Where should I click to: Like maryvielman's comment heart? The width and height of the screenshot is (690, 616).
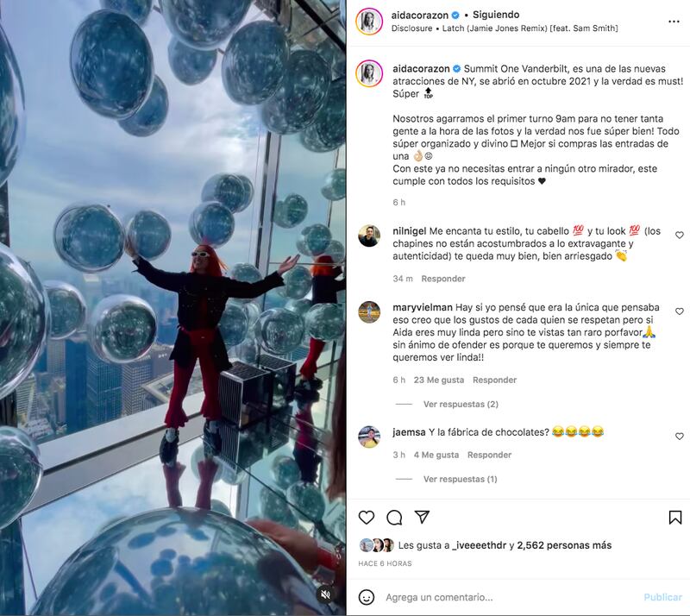(x=680, y=311)
